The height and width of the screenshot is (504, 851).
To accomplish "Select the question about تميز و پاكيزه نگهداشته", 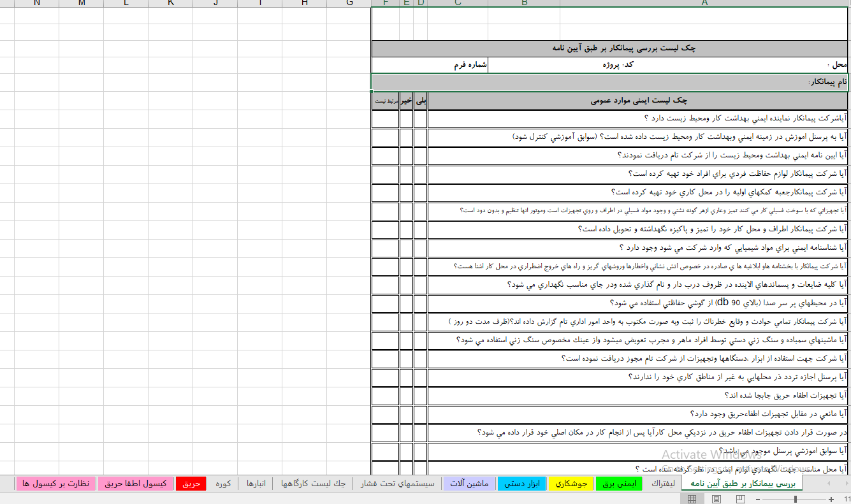I will 638,229.
